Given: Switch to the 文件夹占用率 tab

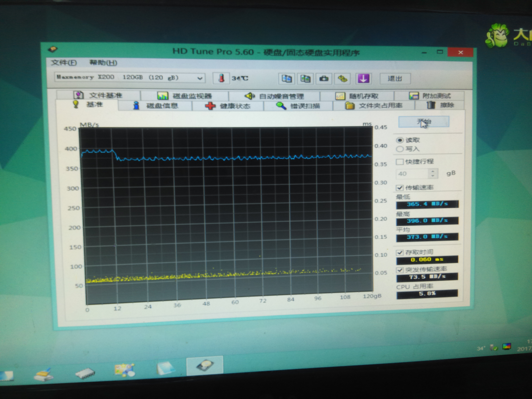Looking at the screenshot, I should [x=374, y=106].
